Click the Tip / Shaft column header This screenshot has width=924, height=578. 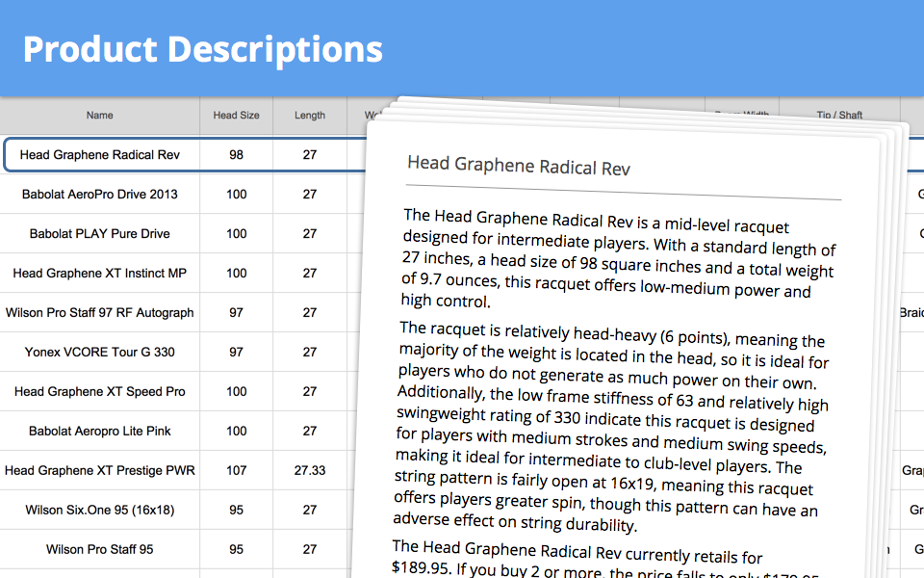[839, 115]
